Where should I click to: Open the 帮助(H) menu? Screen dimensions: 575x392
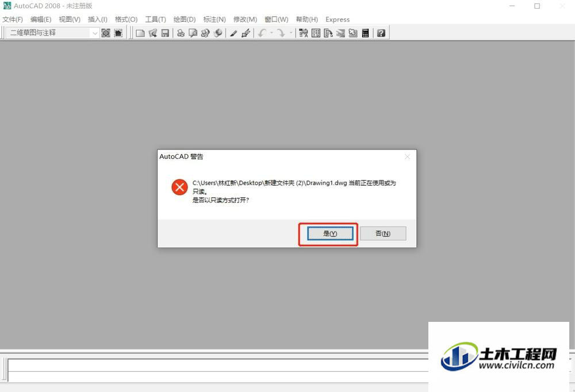307,20
